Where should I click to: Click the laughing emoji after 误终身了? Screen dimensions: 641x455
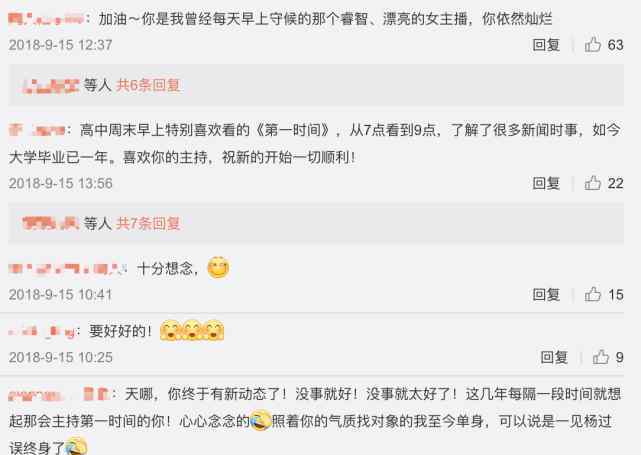(x=76, y=446)
